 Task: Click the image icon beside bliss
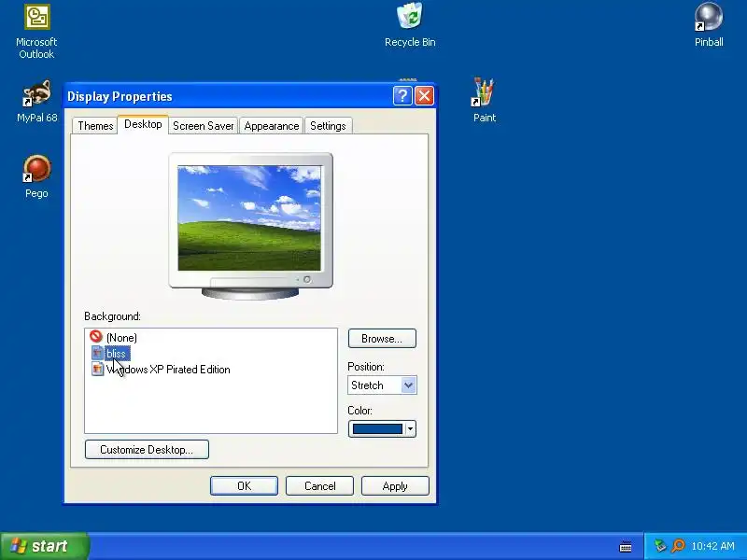(97, 353)
